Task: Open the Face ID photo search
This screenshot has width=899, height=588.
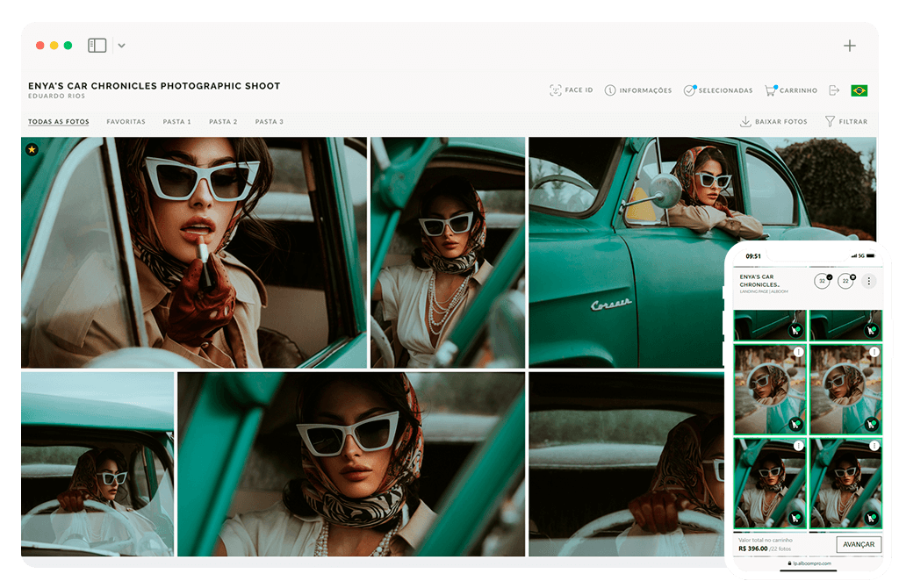Action: (571, 90)
